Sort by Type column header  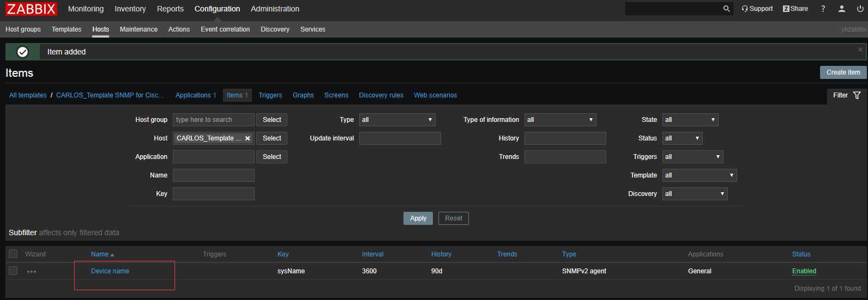pyautogui.click(x=569, y=254)
